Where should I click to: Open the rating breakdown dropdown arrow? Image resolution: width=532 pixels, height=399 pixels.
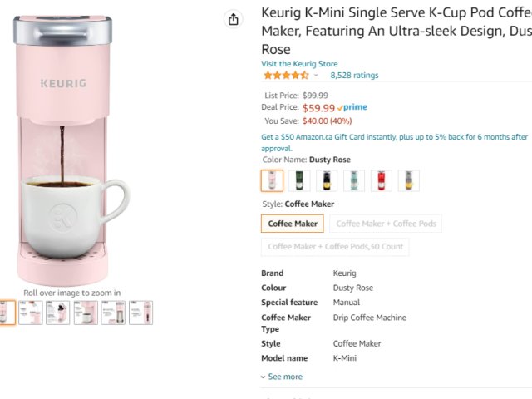316,76
